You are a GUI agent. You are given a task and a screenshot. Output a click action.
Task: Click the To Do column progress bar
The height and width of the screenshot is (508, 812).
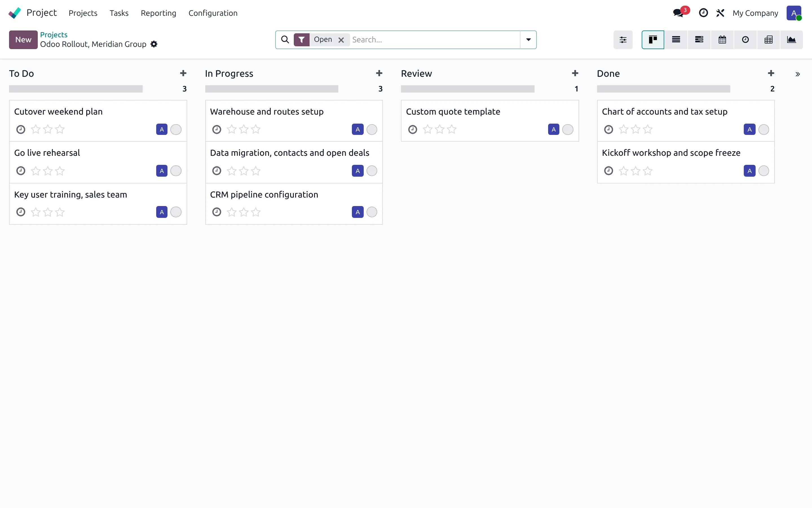[x=76, y=89]
